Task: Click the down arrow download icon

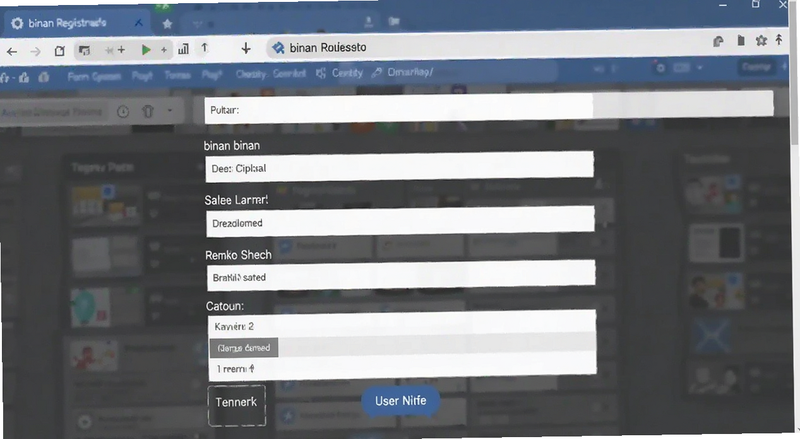Action: tap(246, 48)
